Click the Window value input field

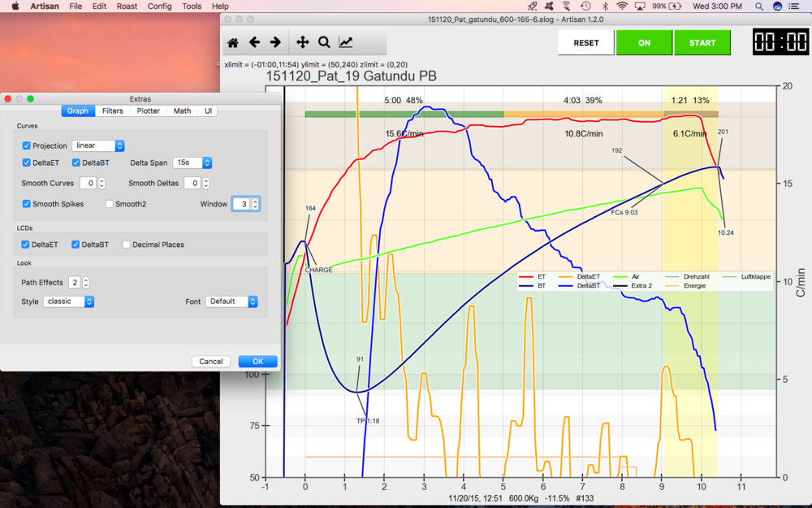click(x=241, y=204)
